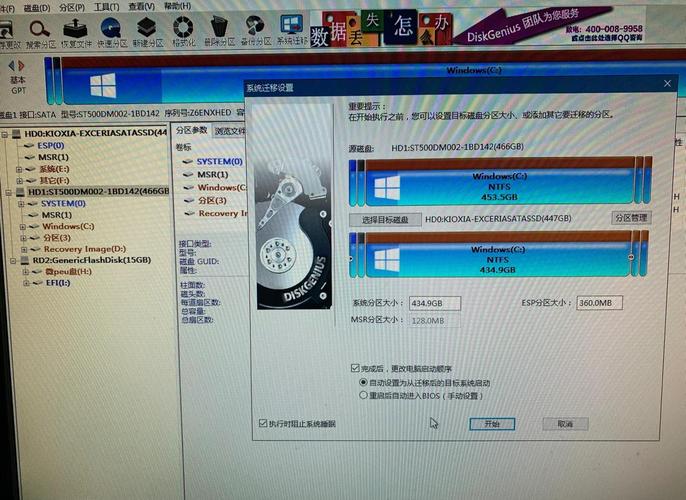The height and width of the screenshot is (500, 686).
Task: Choose the 删除分区 delete partition trash icon
Action: 219,31
